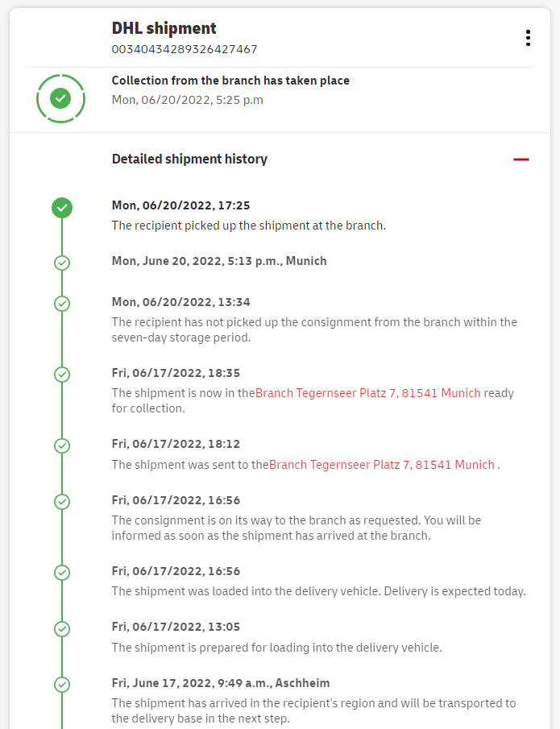This screenshot has width=560, height=729.
Task: Open Branch Tegernseer Platz link in ready-for-collection entry
Action: 367,393
